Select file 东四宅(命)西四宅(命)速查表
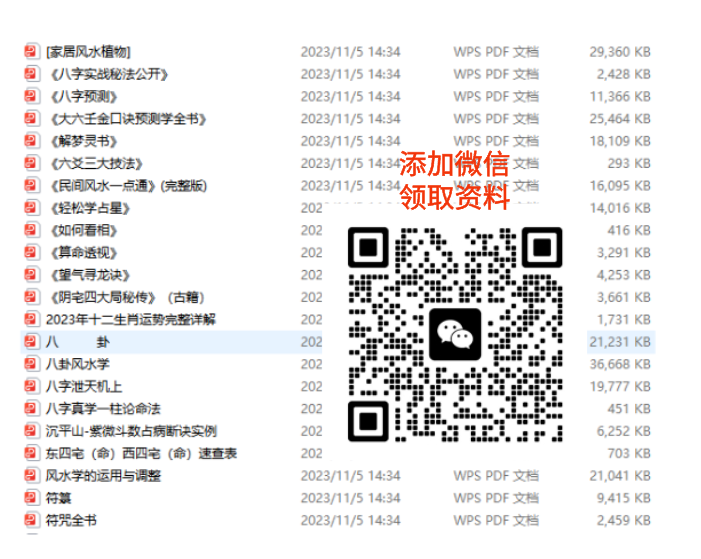Screen dimensions: 701x559 (141, 454)
